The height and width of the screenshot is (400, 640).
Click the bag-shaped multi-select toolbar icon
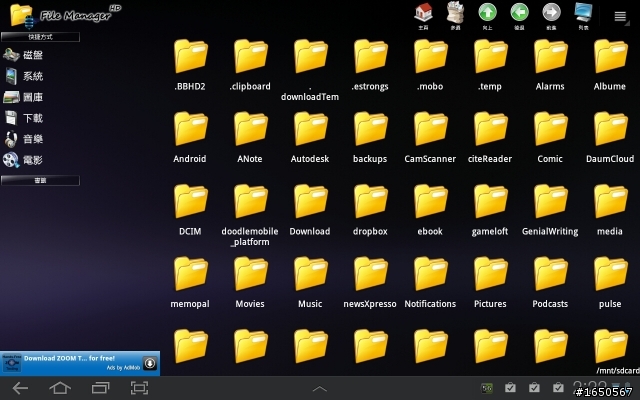click(x=455, y=16)
